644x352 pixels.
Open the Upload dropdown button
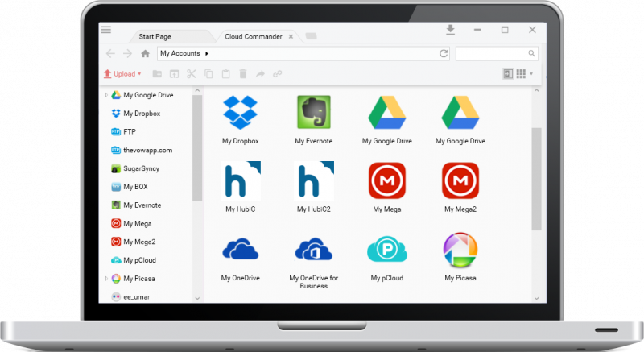pyautogui.click(x=122, y=74)
